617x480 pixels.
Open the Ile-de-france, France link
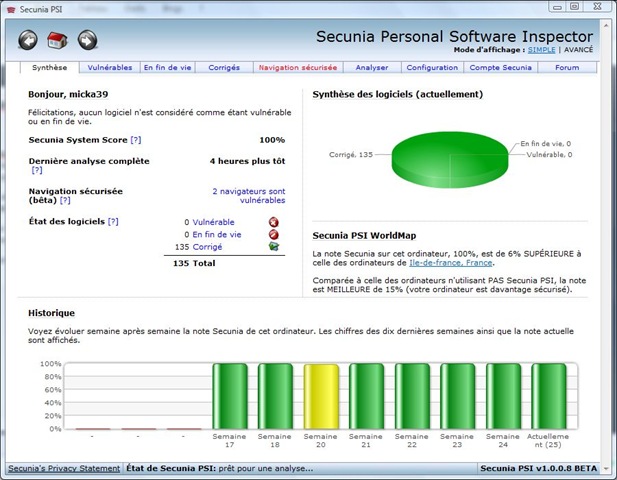pos(451,263)
